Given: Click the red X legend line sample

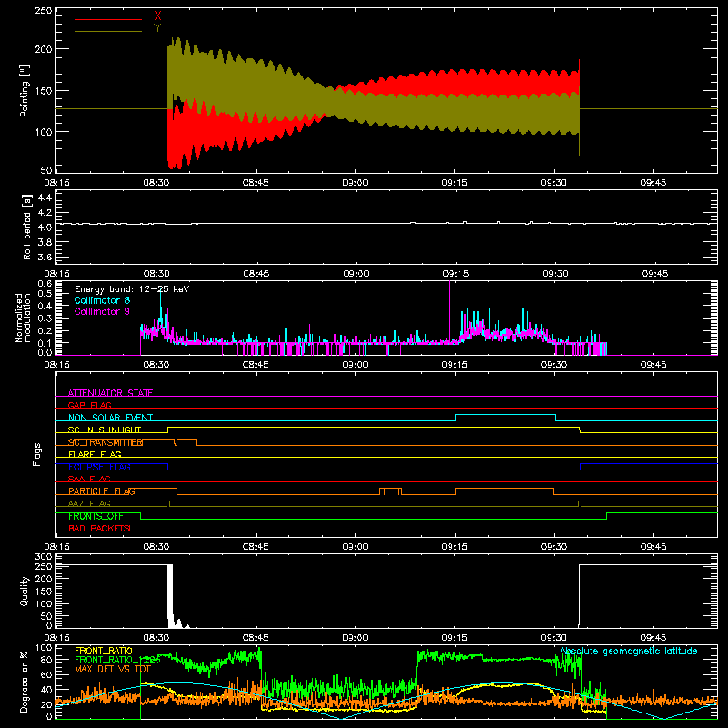Looking at the screenshot, I should pos(108,19).
